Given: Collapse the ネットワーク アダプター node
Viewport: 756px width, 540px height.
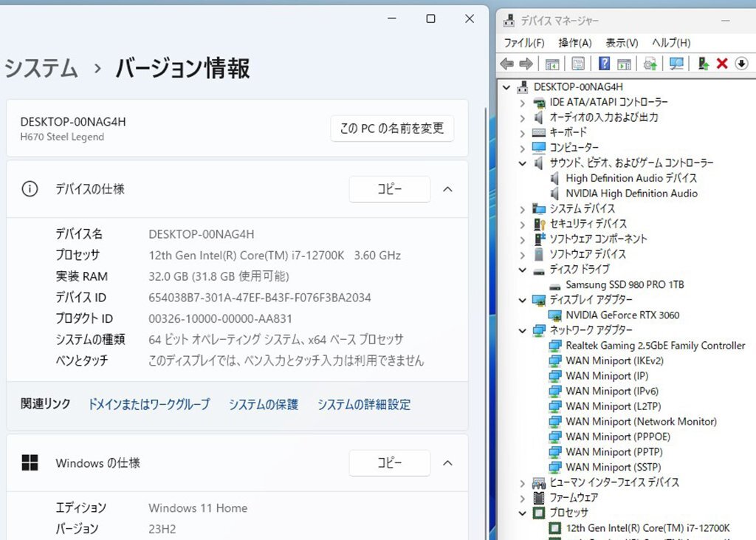Looking at the screenshot, I should click(x=523, y=330).
